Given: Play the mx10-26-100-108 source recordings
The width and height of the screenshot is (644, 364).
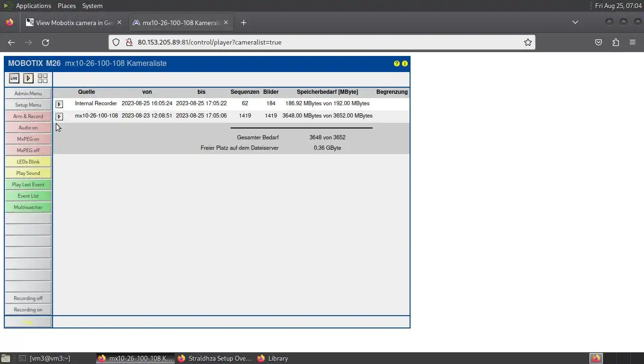Looking at the screenshot, I should [59, 116].
